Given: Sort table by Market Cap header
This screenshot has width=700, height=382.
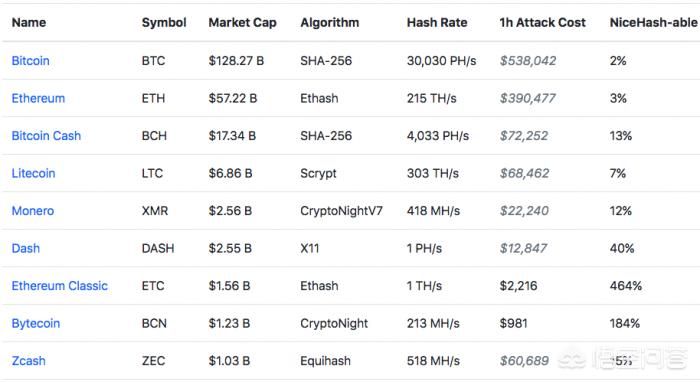Looking at the screenshot, I should coord(242,23).
